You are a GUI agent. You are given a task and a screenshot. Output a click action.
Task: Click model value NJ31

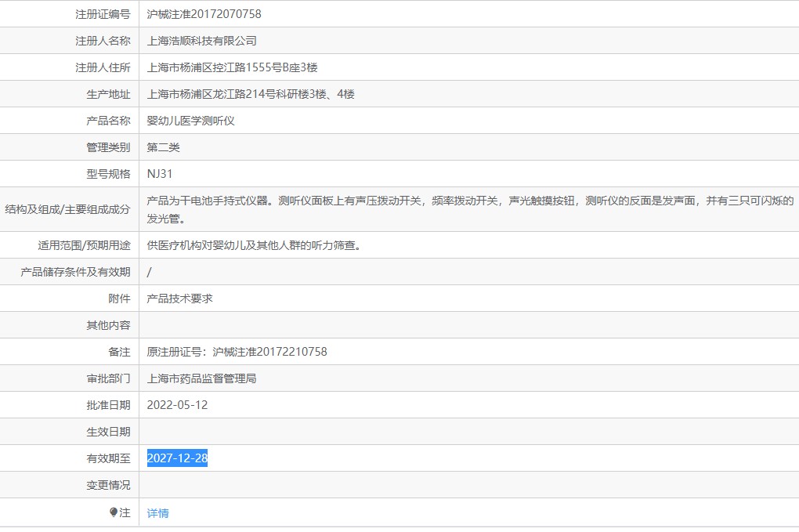[160, 174]
